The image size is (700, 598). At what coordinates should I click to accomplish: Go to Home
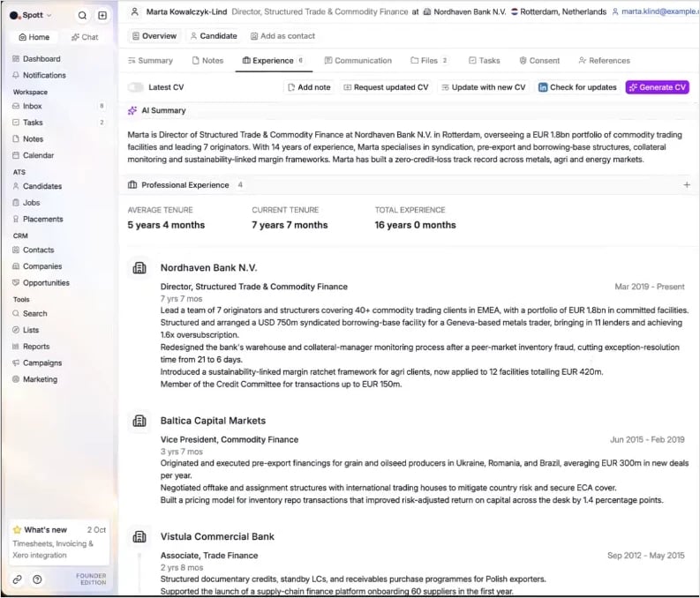pos(34,37)
